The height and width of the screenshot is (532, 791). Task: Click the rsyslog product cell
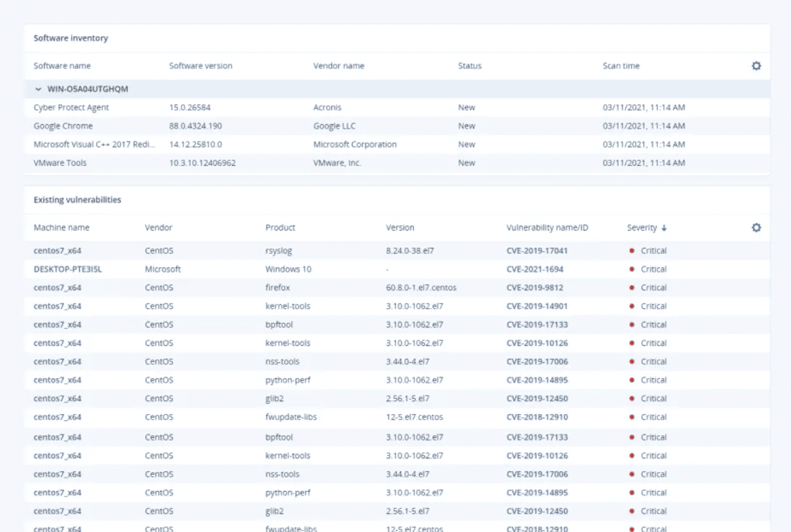pyautogui.click(x=278, y=251)
